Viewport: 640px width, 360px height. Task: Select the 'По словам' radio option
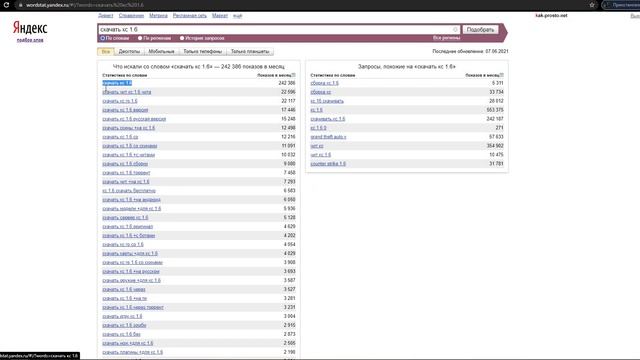[x=103, y=38]
